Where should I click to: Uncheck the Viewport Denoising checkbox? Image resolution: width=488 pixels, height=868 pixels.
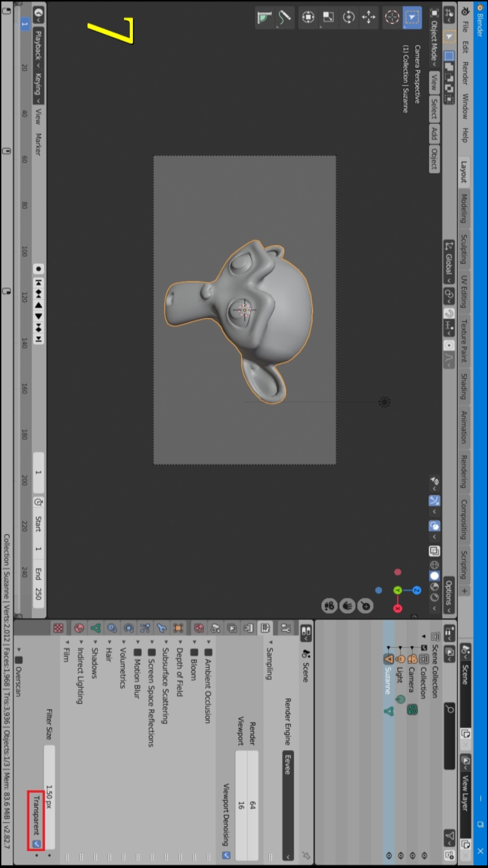click(x=226, y=855)
